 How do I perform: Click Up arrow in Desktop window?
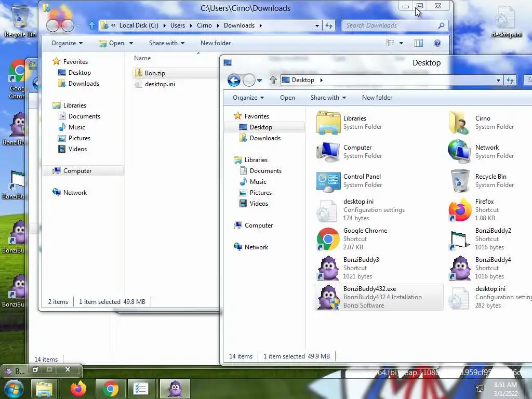(x=273, y=80)
